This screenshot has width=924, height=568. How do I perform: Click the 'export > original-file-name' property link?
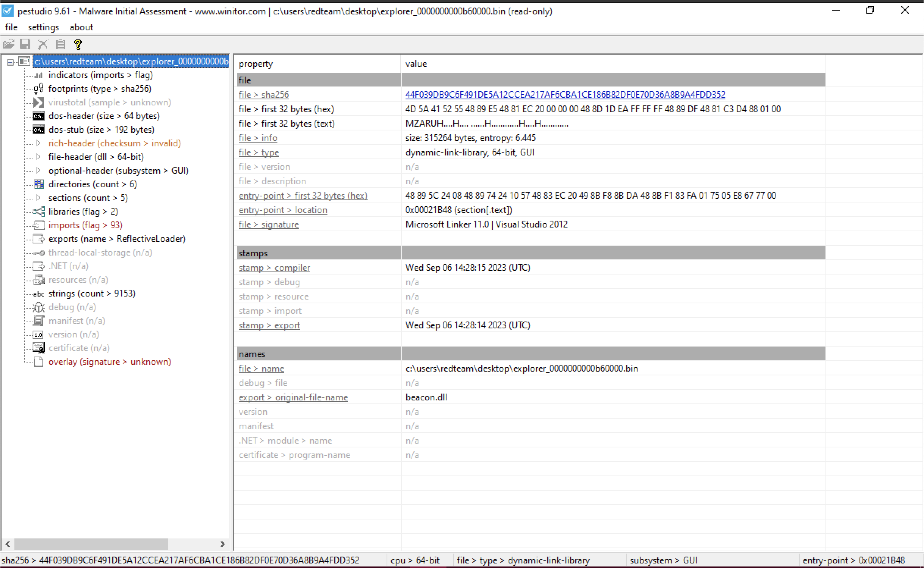(x=293, y=397)
